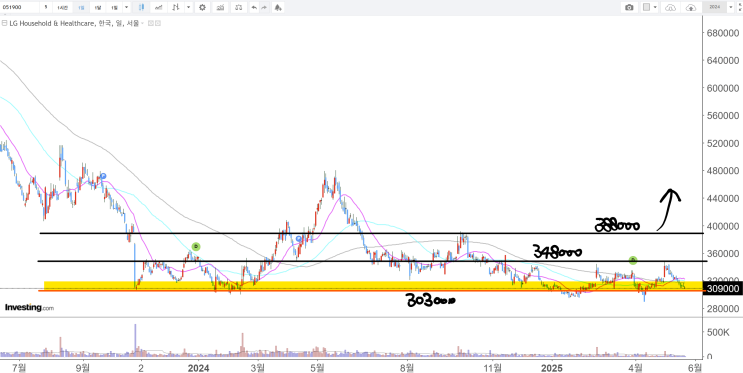The width and height of the screenshot is (743, 373).
Task: Click the 440000 price axis label
Action: coord(722,198)
